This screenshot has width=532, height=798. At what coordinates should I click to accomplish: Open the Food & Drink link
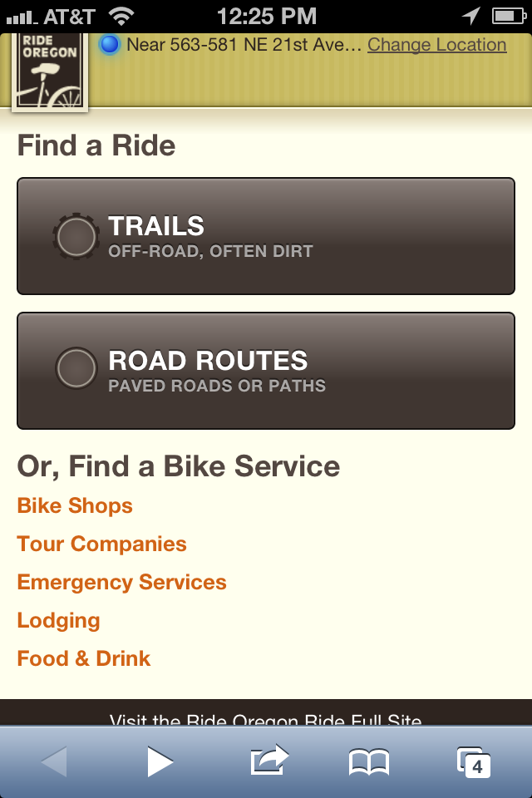(x=83, y=658)
